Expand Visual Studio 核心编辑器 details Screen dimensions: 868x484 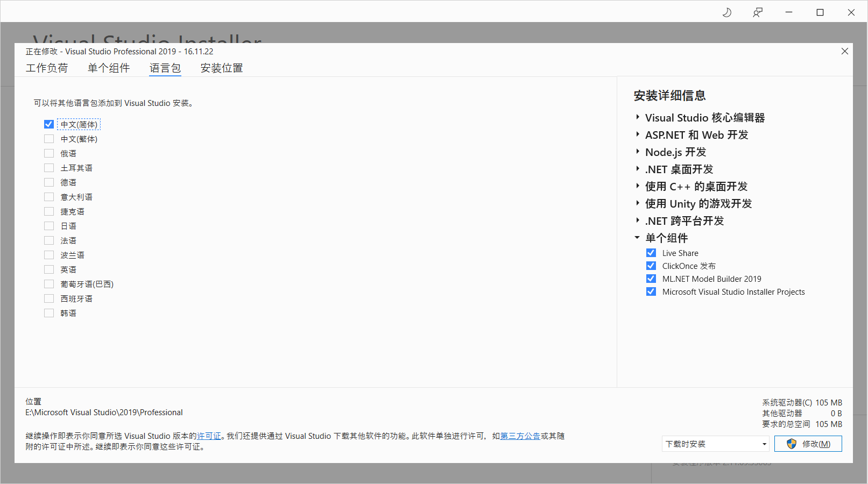(x=638, y=117)
